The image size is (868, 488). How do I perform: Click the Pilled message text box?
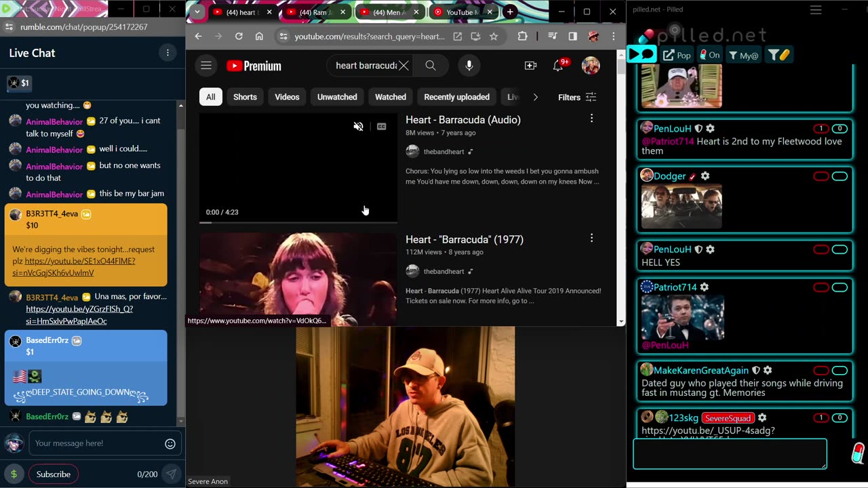pos(730,454)
